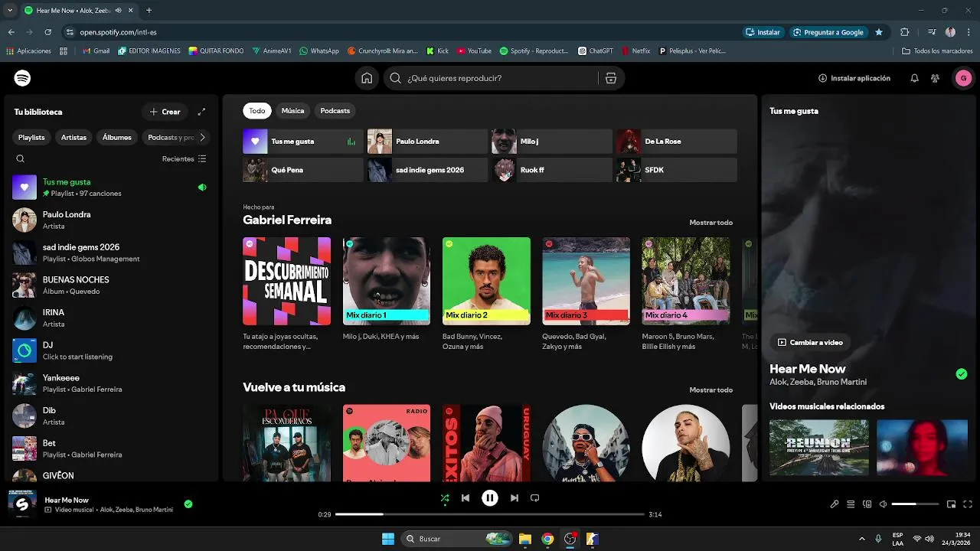Pause the current song
Image resolution: width=980 pixels, height=551 pixels.
click(x=490, y=498)
